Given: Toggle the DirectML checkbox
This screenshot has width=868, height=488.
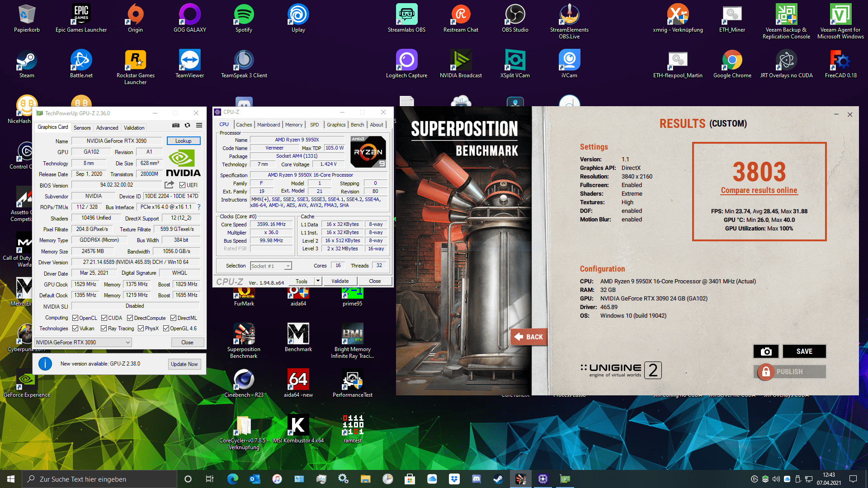Looking at the screenshot, I should (173, 318).
